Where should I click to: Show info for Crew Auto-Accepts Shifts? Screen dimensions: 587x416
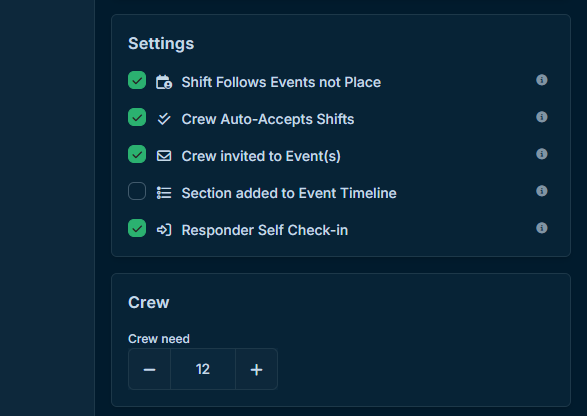click(x=542, y=117)
